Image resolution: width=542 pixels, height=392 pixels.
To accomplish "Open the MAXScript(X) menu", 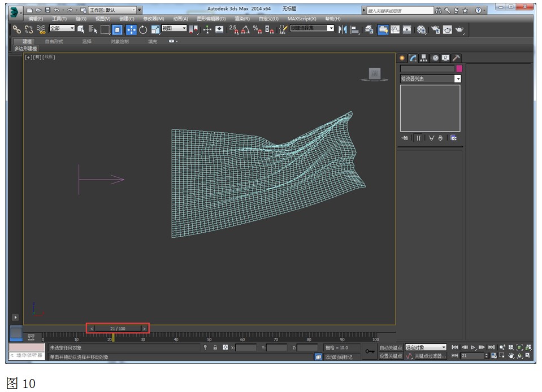I will [302, 19].
